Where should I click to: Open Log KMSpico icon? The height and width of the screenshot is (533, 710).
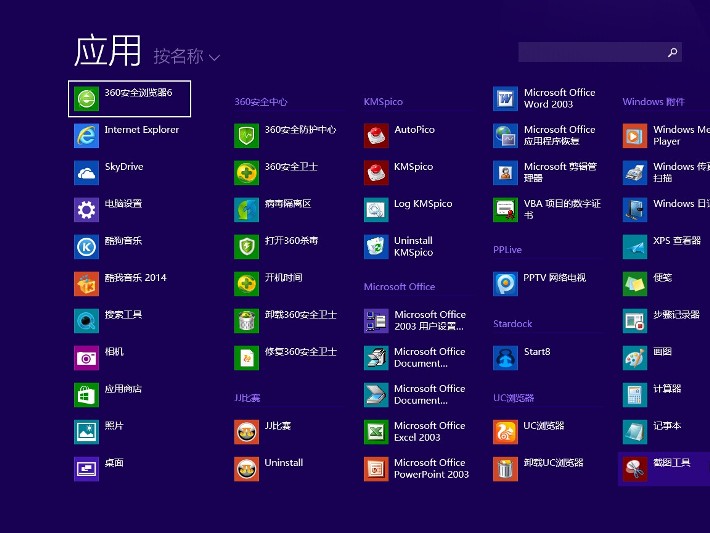click(x=376, y=210)
